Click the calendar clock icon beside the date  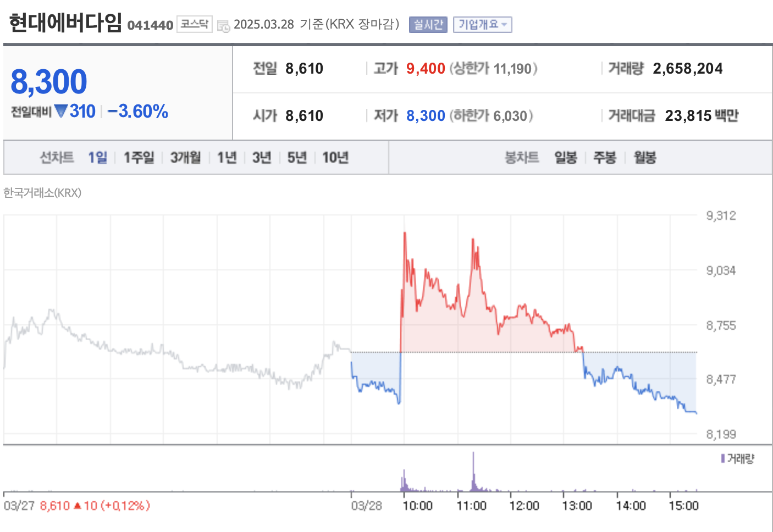223,26
